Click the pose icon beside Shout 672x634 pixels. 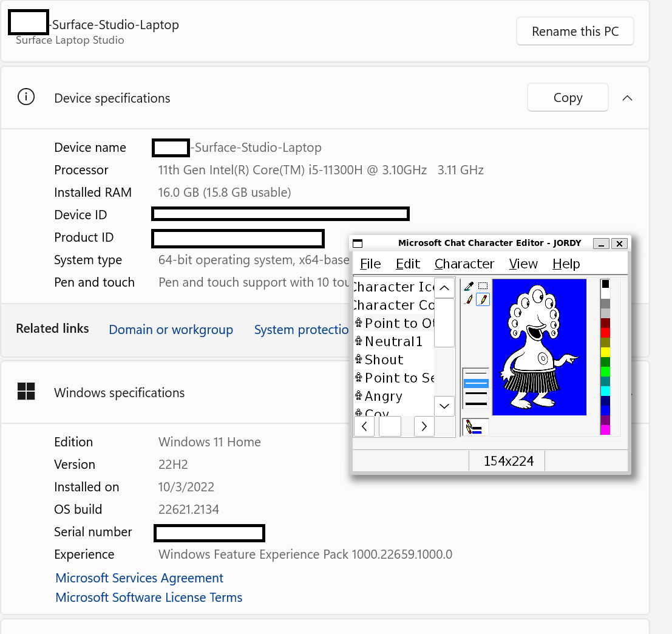point(359,360)
